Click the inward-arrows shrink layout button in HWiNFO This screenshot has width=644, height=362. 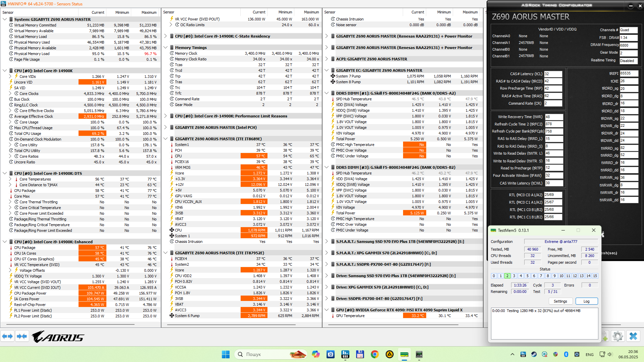22,336
